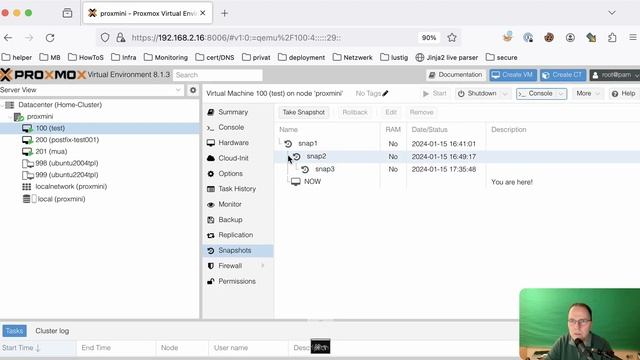
Task: Click the Shutdown button
Action: coord(478,93)
